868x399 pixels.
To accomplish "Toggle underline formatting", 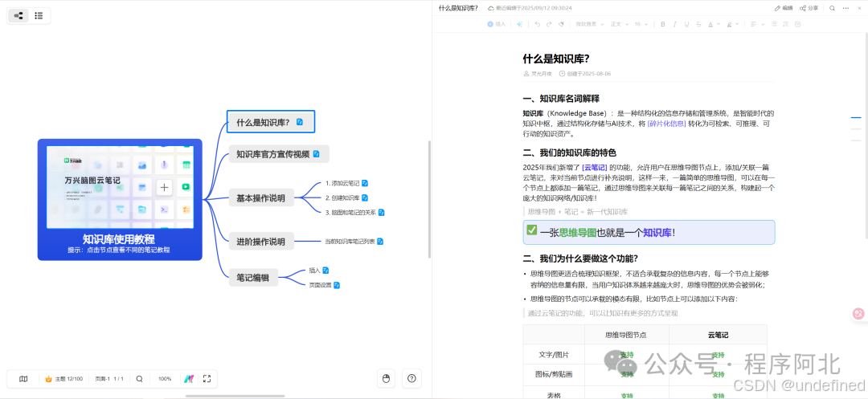I will 687,24.
